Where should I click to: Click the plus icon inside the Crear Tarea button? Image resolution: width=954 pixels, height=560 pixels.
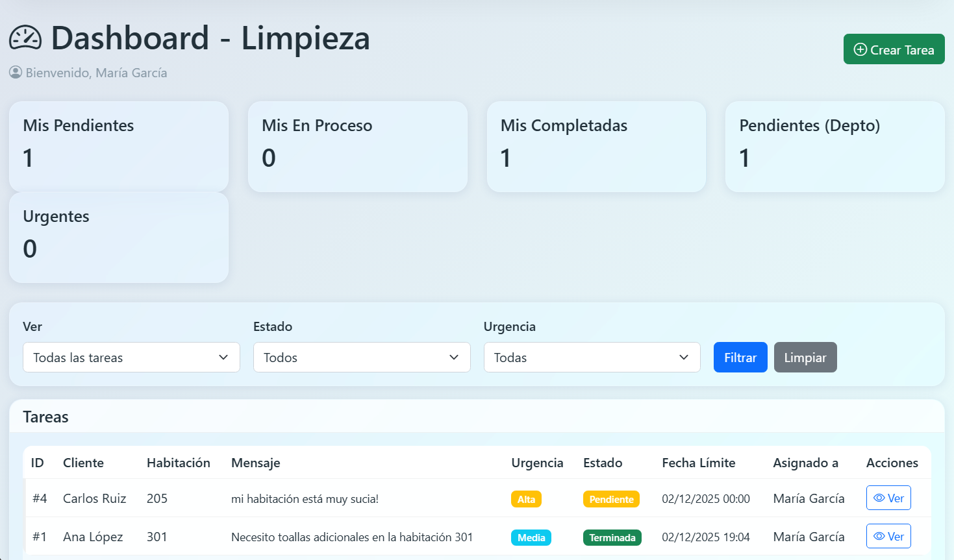pyautogui.click(x=860, y=49)
